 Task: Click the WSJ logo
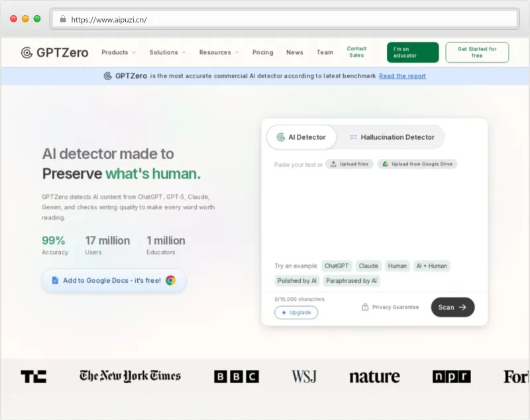pyautogui.click(x=304, y=376)
